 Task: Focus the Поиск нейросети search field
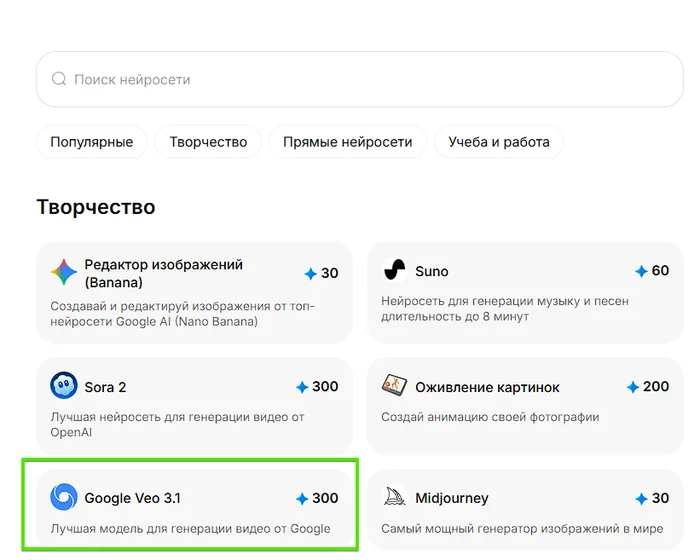(360, 79)
